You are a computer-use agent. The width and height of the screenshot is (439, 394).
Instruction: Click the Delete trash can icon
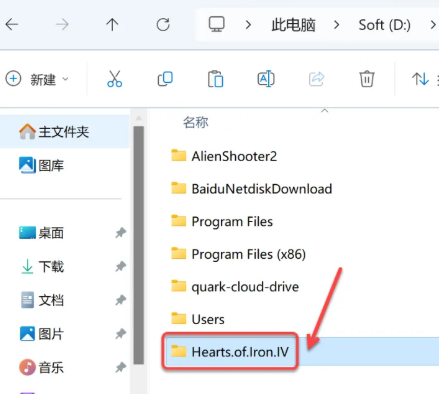(x=367, y=79)
